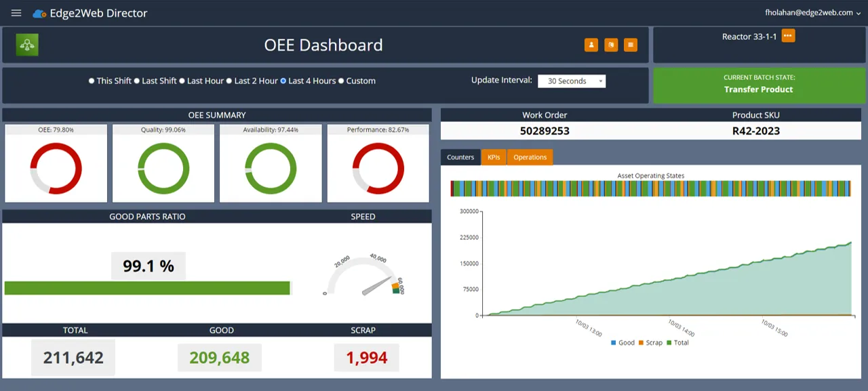Switch to the KPIs tab

[x=494, y=157]
